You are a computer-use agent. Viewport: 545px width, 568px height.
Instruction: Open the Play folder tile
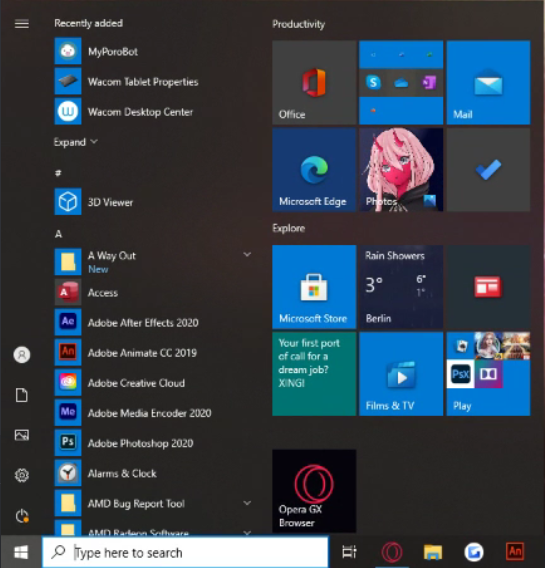click(488, 374)
